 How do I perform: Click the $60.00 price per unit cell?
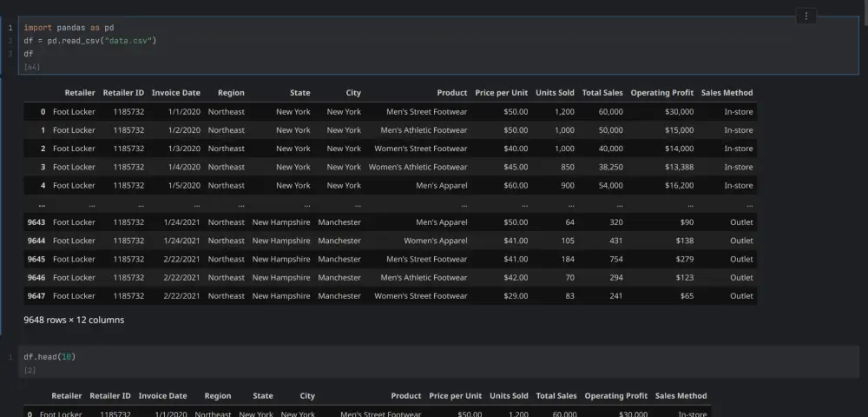pyautogui.click(x=516, y=186)
